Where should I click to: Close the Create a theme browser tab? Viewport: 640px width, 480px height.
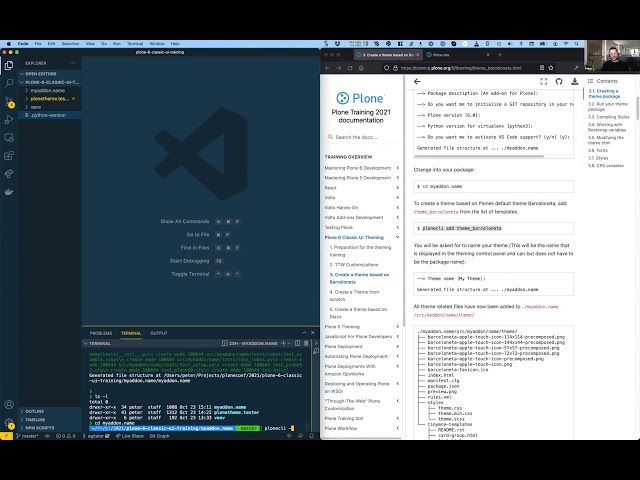click(x=417, y=55)
